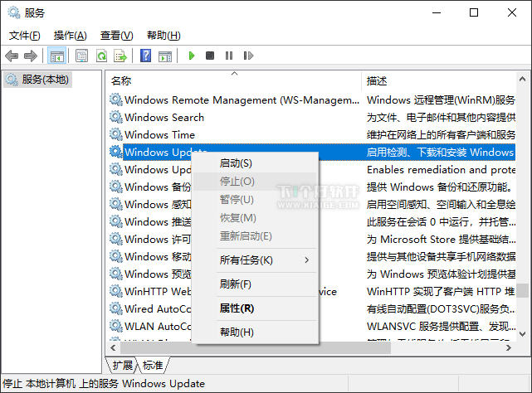Click description starting '为 Microsoft Store'

441,240
